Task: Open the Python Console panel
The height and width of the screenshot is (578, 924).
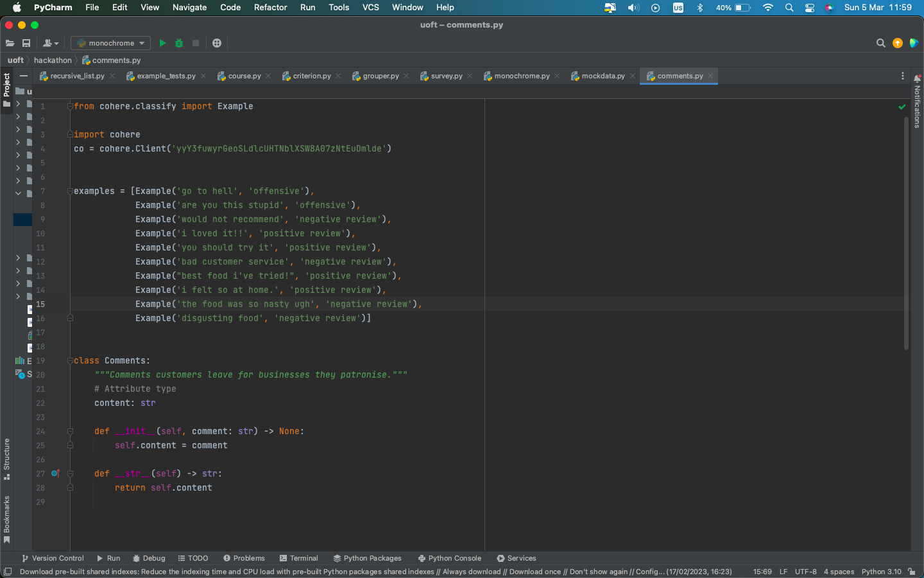Action: (x=449, y=558)
